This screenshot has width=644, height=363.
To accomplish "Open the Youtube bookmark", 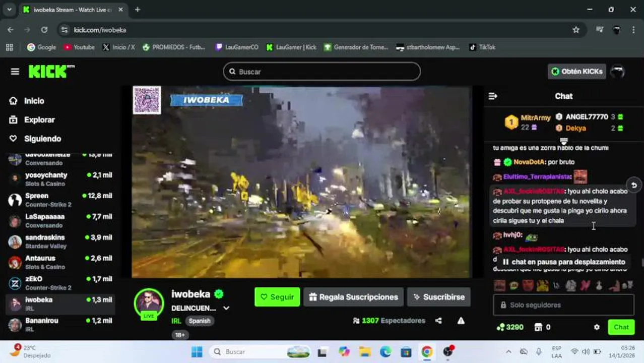I will [79, 47].
